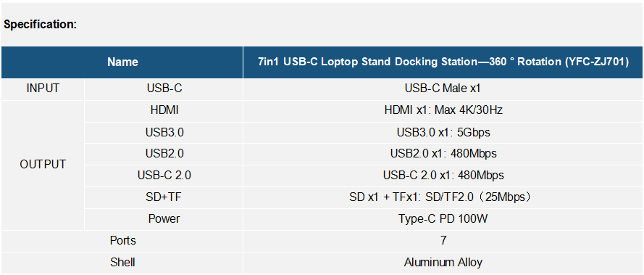Select the USB2.0 x1: 480Mbps value
Screen dimensions: 644x275
pyautogui.click(x=443, y=154)
